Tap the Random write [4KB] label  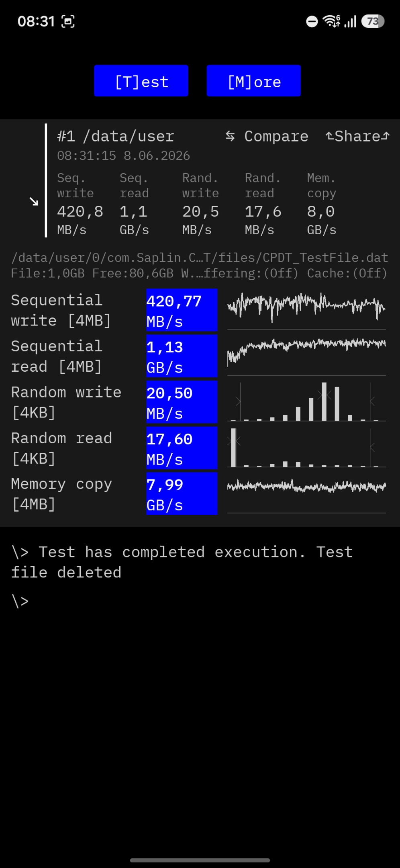[x=66, y=402]
